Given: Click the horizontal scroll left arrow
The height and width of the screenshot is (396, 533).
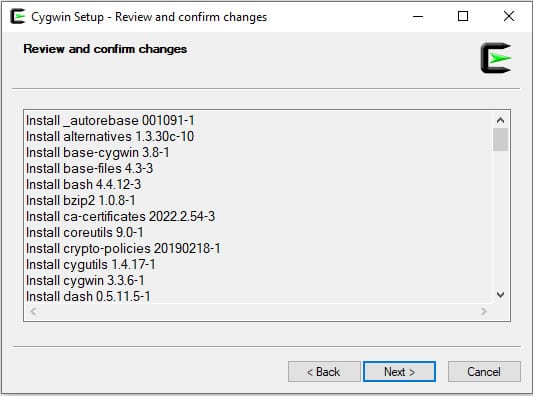Looking at the screenshot, I should [33, 311].
